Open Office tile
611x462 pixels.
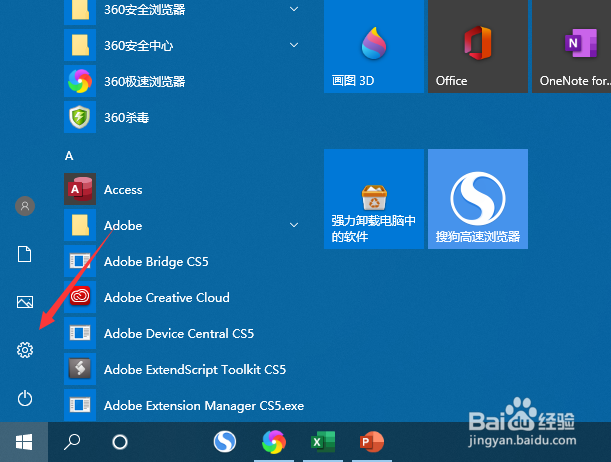coord(478,46)
